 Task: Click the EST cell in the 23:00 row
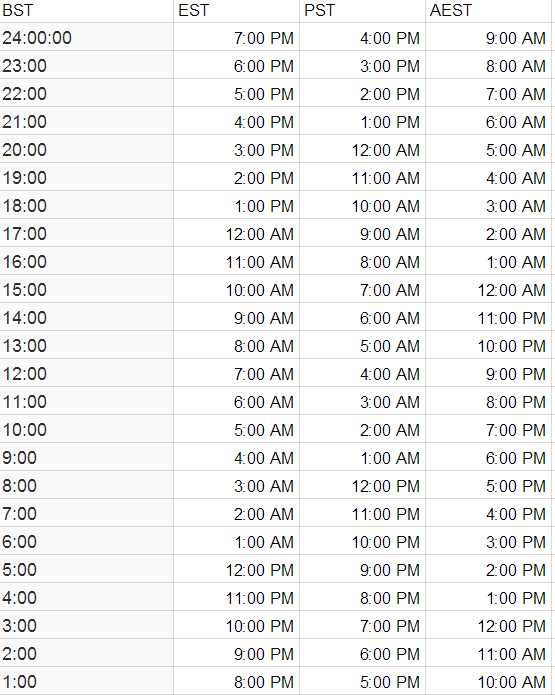[236, 65]
